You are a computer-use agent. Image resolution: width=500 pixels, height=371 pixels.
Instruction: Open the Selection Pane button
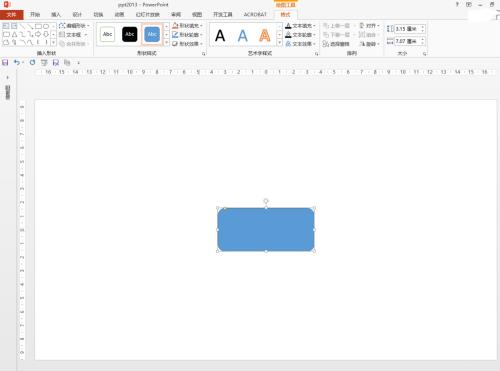pyautogui.click(x=336, y=44)
